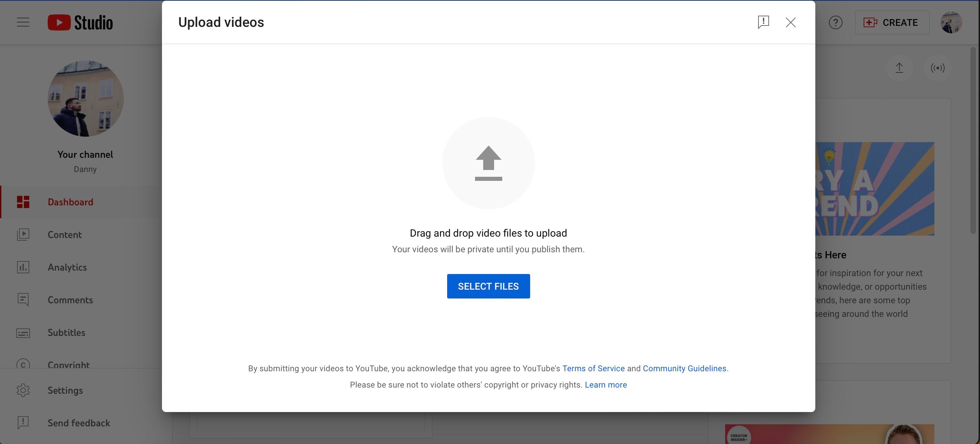Report an issue via the dialog feedback icon

pos(763,22)
